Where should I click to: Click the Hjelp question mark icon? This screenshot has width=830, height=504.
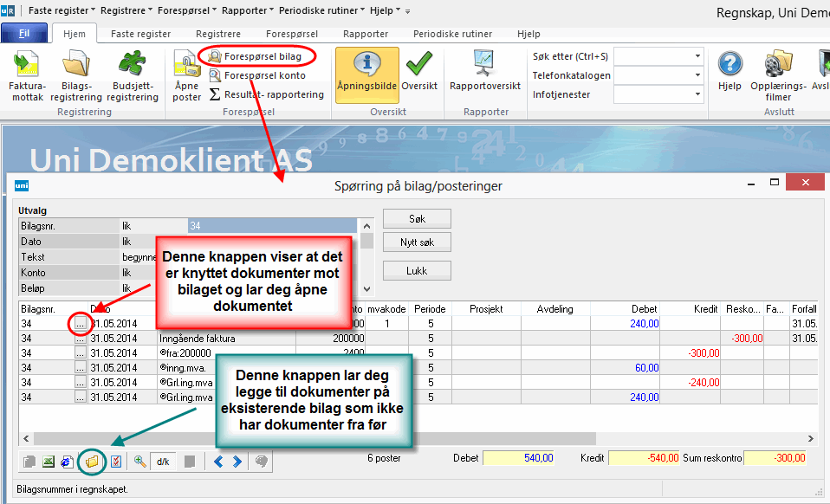729,71
